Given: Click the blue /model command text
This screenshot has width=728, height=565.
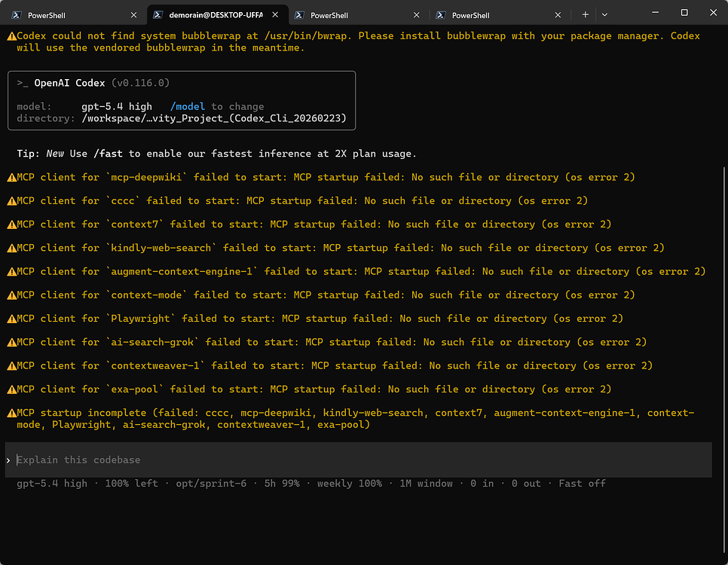Looking at the screenshot, I should (x=188, y=107).
